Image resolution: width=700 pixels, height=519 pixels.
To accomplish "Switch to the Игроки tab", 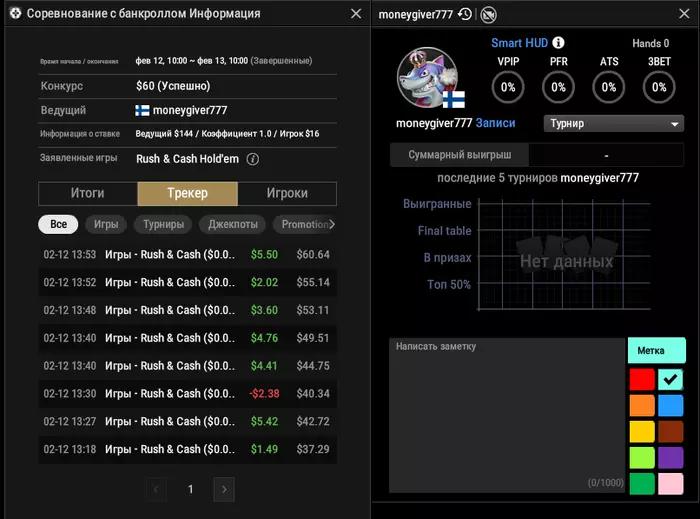I will [287, 193].
